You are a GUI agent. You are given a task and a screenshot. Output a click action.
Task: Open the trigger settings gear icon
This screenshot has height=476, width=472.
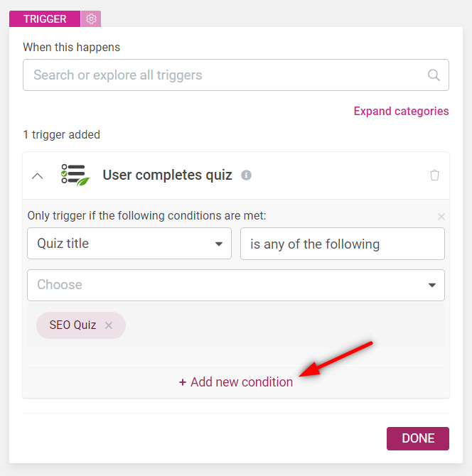pyautogui.click(x=91, y=19)
